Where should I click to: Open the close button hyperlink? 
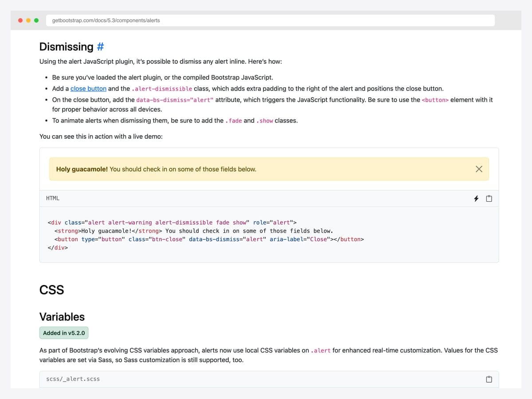click(x=88, y=89)
